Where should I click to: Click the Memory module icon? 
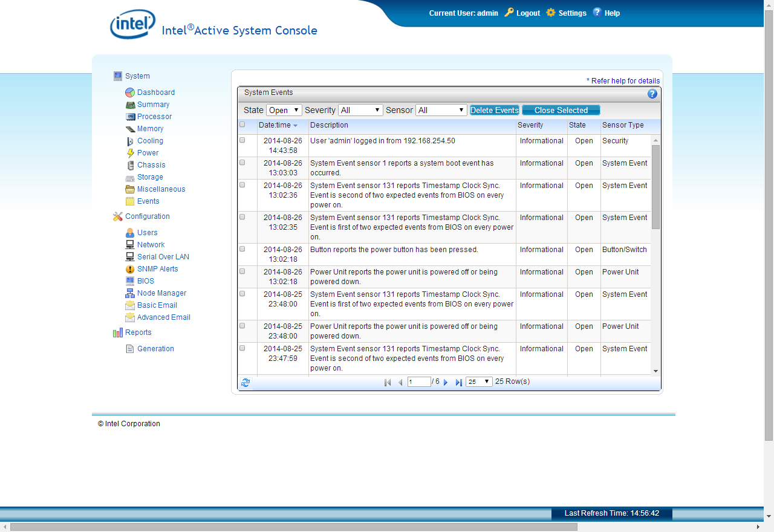pyautogui.click(x=130, y=129)
